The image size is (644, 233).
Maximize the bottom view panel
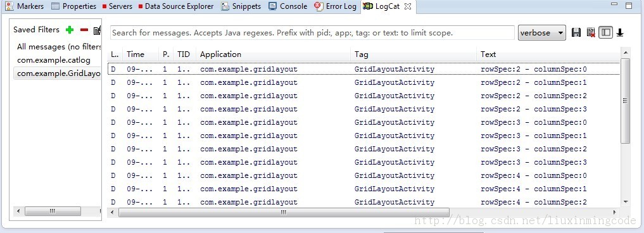pos(629,5)
